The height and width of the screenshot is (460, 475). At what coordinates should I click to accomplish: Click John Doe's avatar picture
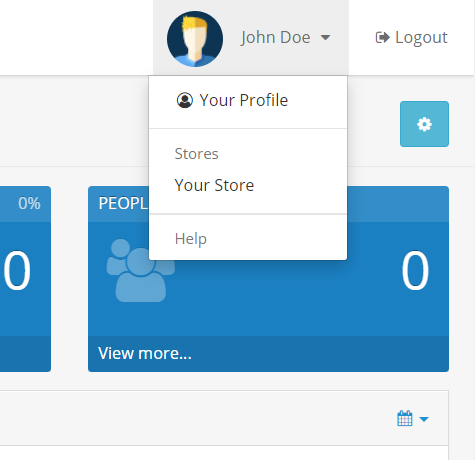tap(195, 39)
